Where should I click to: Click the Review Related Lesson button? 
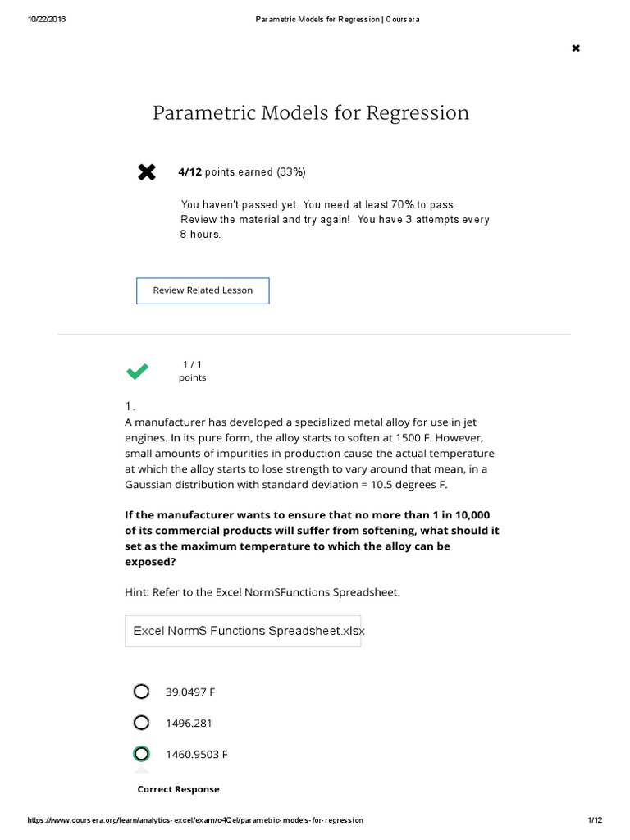pyautogui.click(x=203, y=291)
